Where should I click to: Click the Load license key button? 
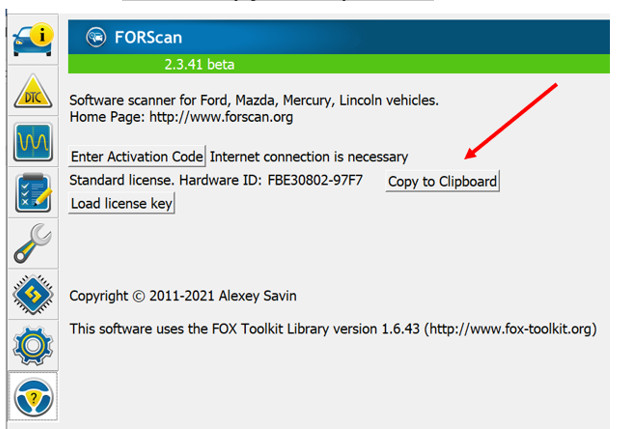[x=122, y=203]
